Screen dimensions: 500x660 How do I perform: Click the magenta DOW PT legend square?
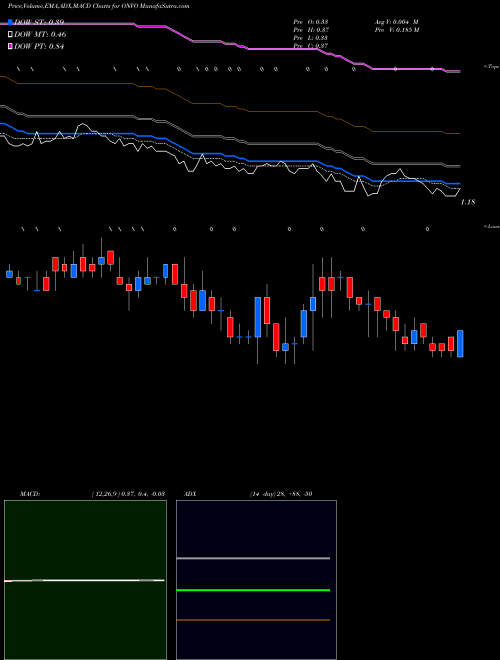[10, 47]
